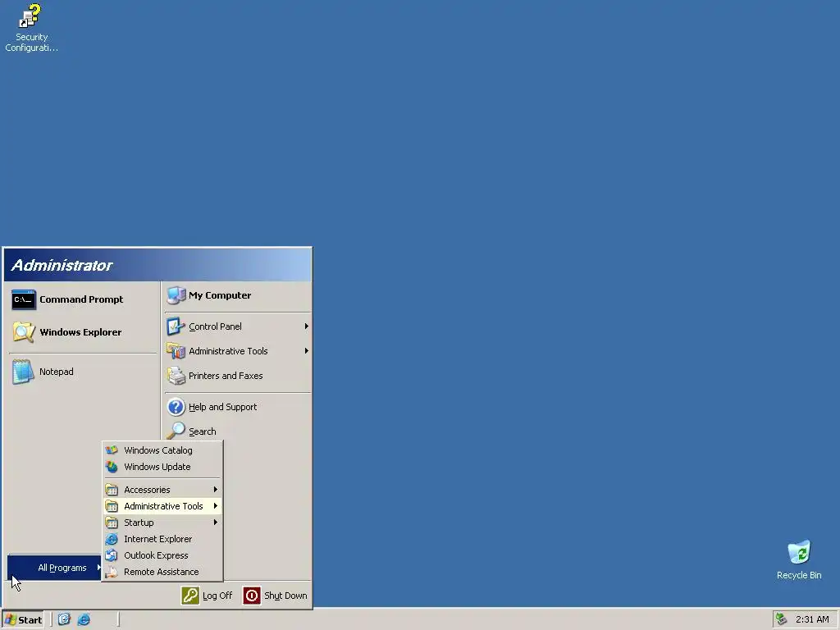This screenshot has height=630, width=840.
Task: Click the Administrator user name header
Action: click(62, 265)
